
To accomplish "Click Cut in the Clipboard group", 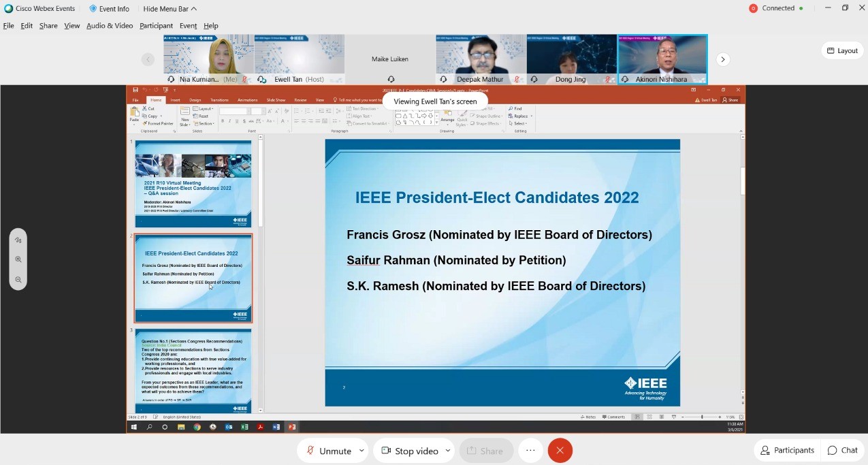I will (148, 109).
